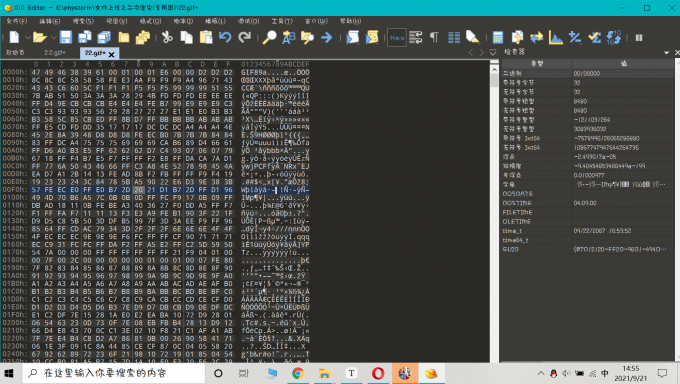680x384 pixels.
Task: Click the Run script icon
Action: click(x=353, y=37)
